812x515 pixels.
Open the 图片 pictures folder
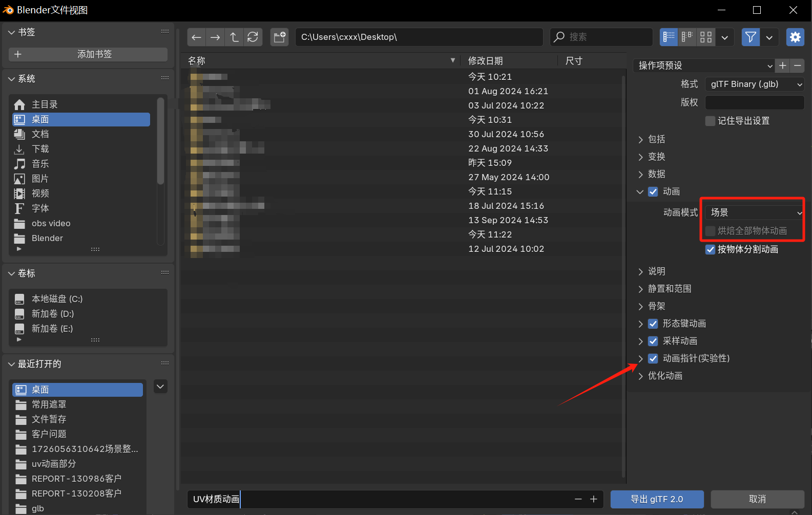81,179
